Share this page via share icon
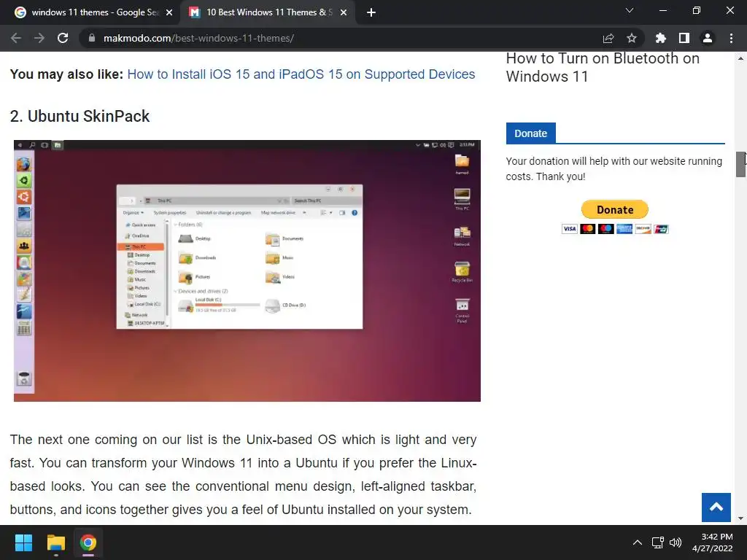The width and height of the screenshot is (747, 560). click(608, 38)
